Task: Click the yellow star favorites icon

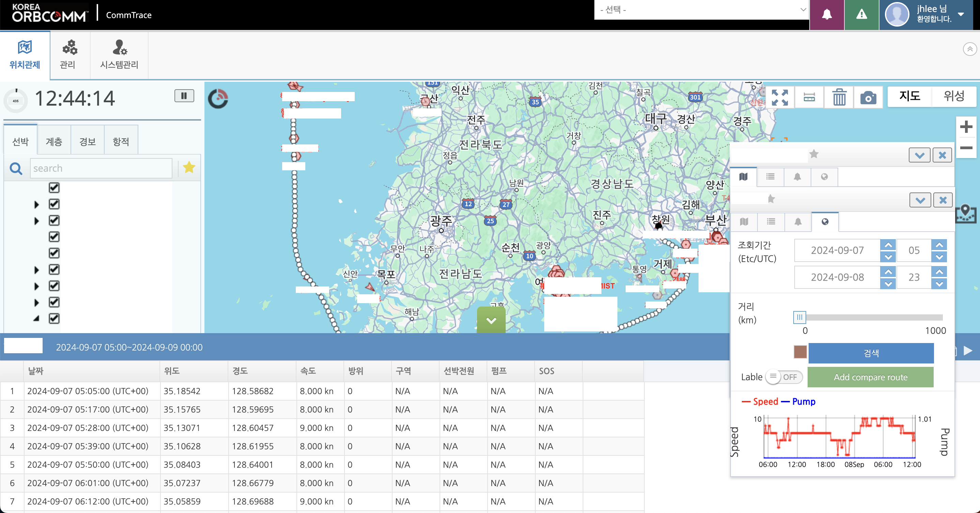Action: pyautogui.click(x=189, y=168)
